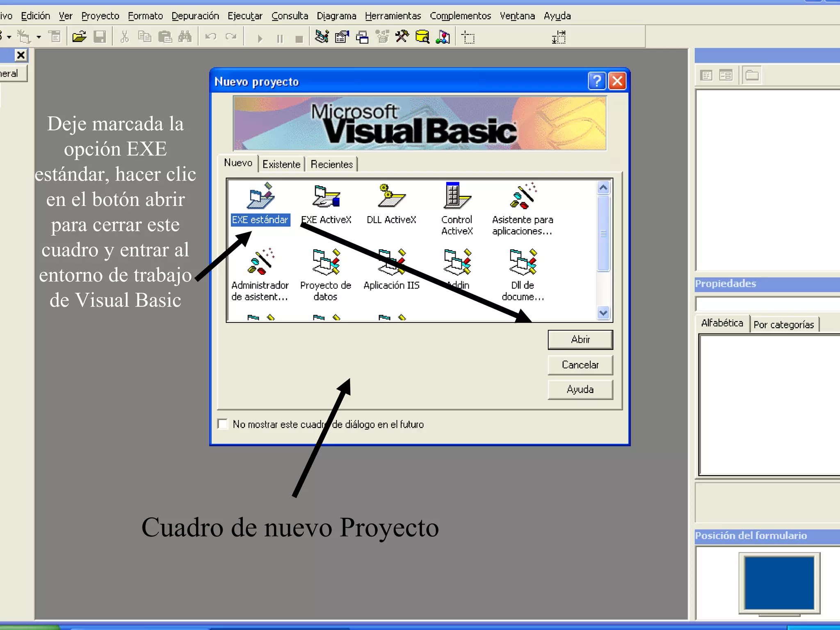Click the Copy toolbar icon
Image resolution: width=840 pixels, height=630 pixels.
[144, 37]
